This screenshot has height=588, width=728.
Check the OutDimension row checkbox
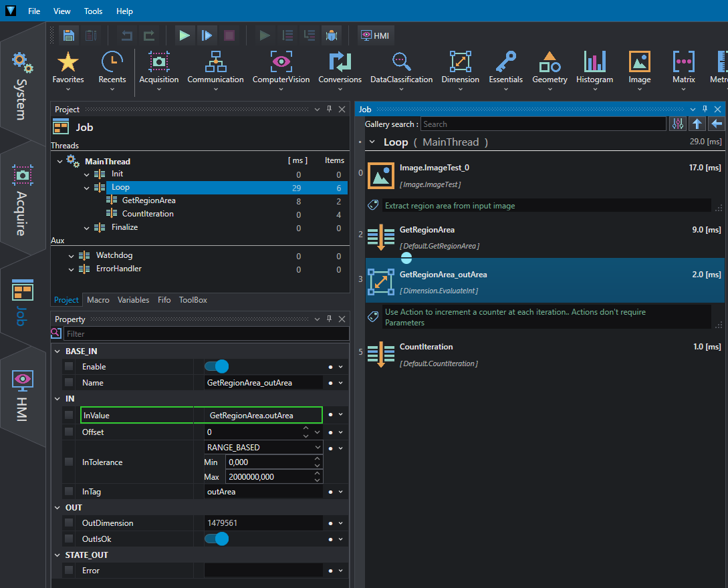pyautogui.click(x=69, y=523)
